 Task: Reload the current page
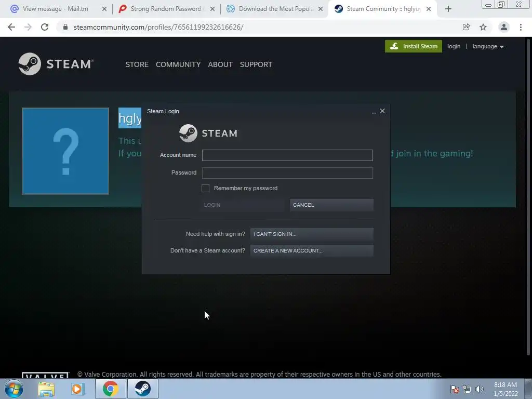[x=45, y=27]
